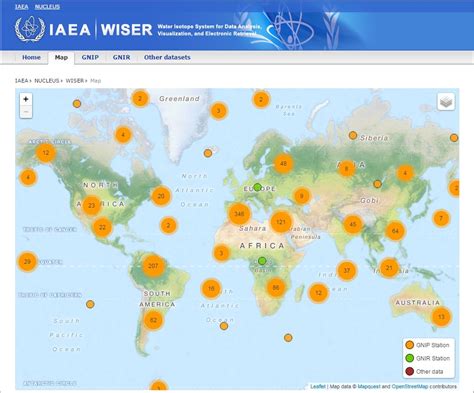This screenshot has width=474, height=393.
Task: Switch to the GNIR tab
Action: coord(121,57)
